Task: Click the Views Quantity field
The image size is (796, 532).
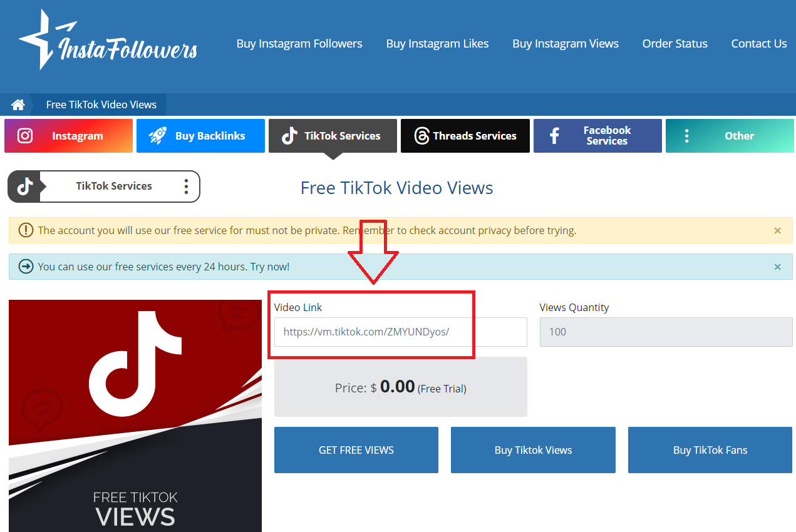Action: (666, 332)
